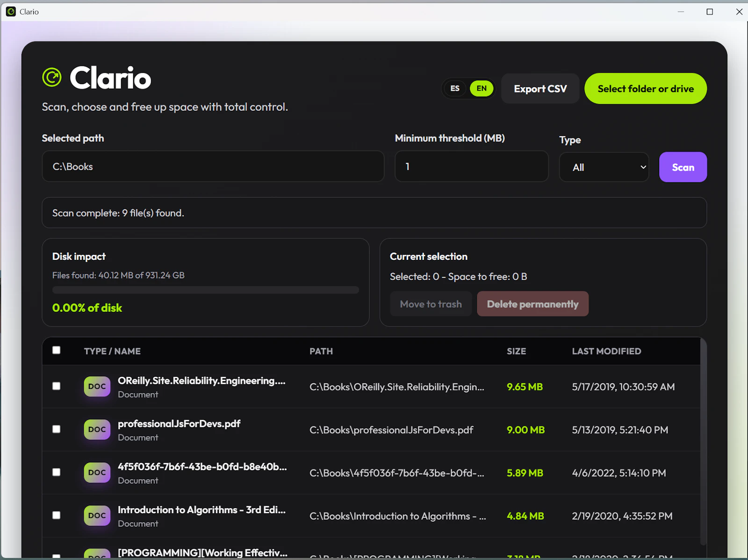Check the Introduction to Algorithms row checkbox
The image size is (748, 560).
(57, 515)
